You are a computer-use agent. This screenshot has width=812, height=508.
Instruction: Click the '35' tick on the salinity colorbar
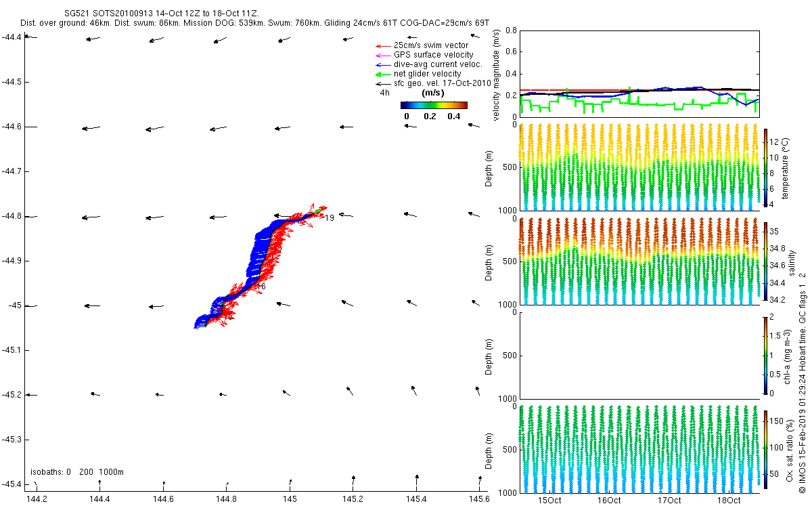775,231
